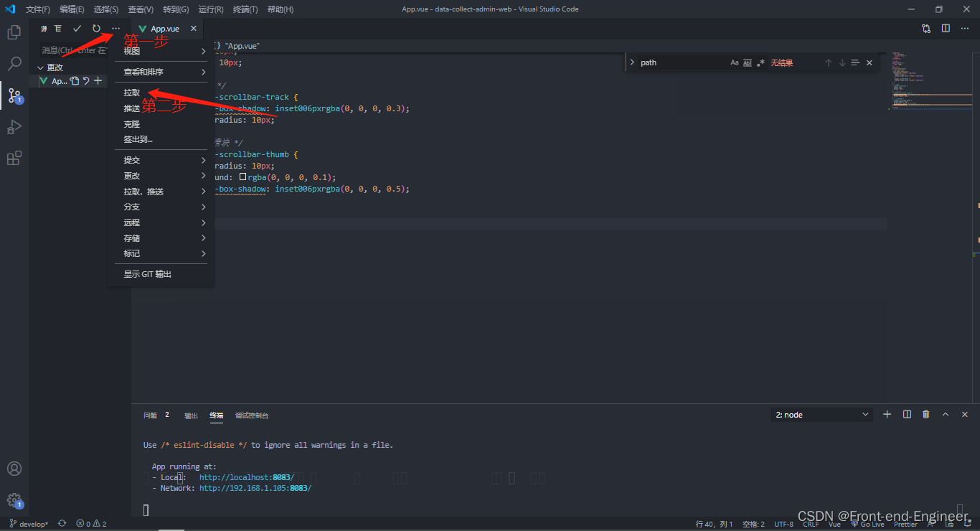
Task: Go to previous match in find widget
Action: coord(828,63)
